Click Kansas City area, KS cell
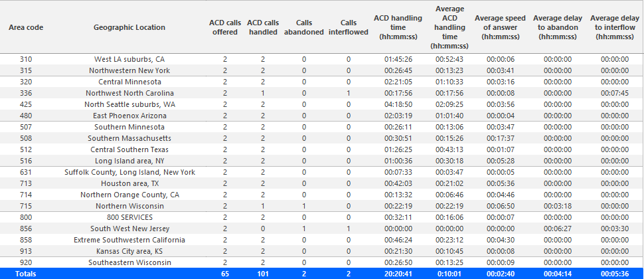Image resolution: width=644 pixels, height=279 pixels. tap(129, 251)
